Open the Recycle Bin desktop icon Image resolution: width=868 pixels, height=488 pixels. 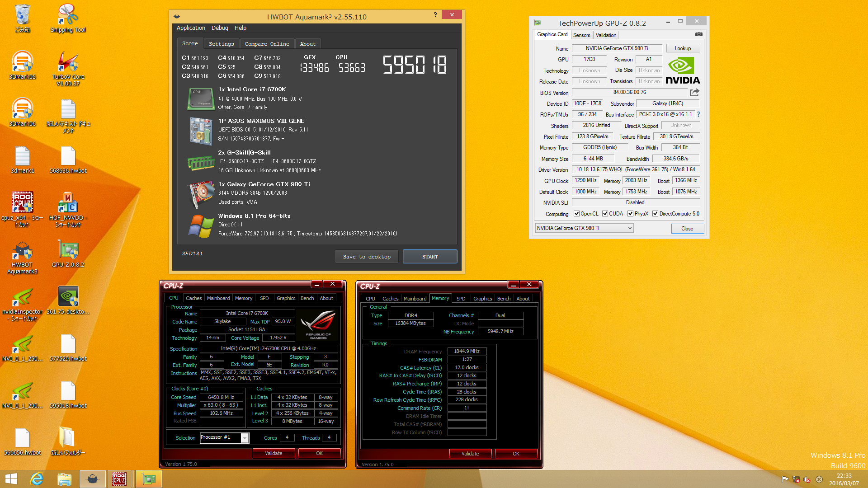tap(22, 18)
